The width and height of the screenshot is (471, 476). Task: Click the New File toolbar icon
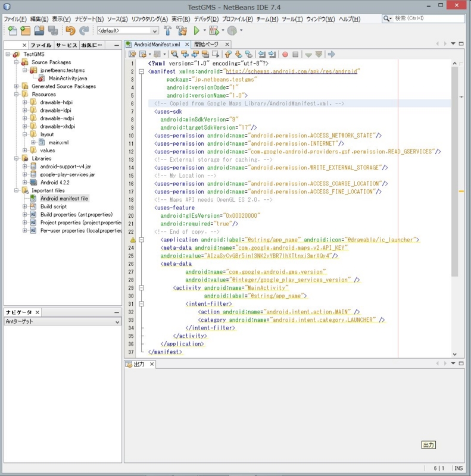12,30
